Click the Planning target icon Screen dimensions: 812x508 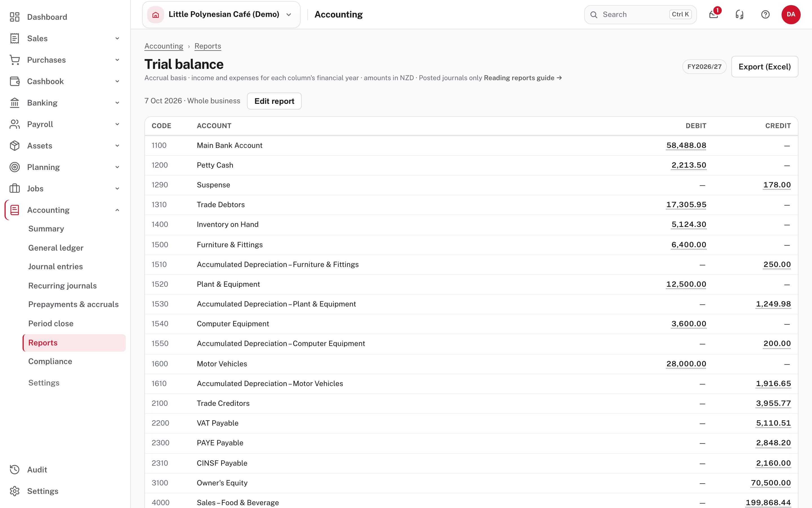click(x=14, y=167)
